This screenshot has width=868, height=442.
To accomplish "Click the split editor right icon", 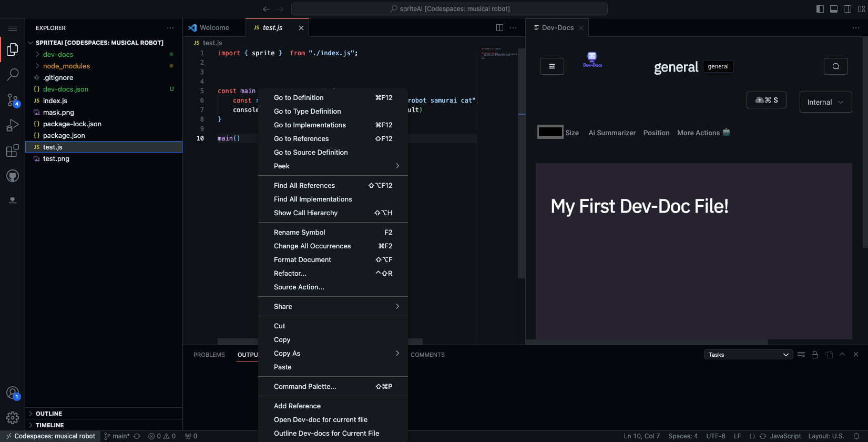I will click(x=499, y=28).
